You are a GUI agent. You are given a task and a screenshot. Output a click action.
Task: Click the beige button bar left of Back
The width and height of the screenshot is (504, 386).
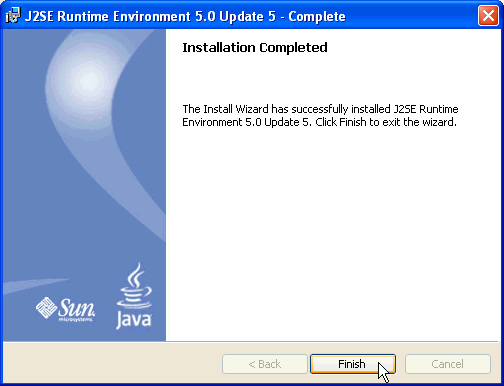(x=112, y=364)
